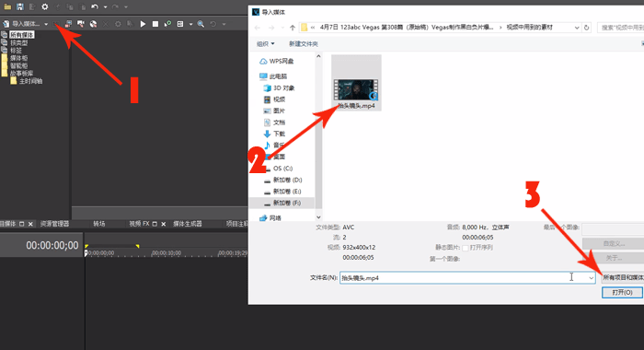Expand the address bar history dropdown
The image size is (644, 350).
[577, 28]
